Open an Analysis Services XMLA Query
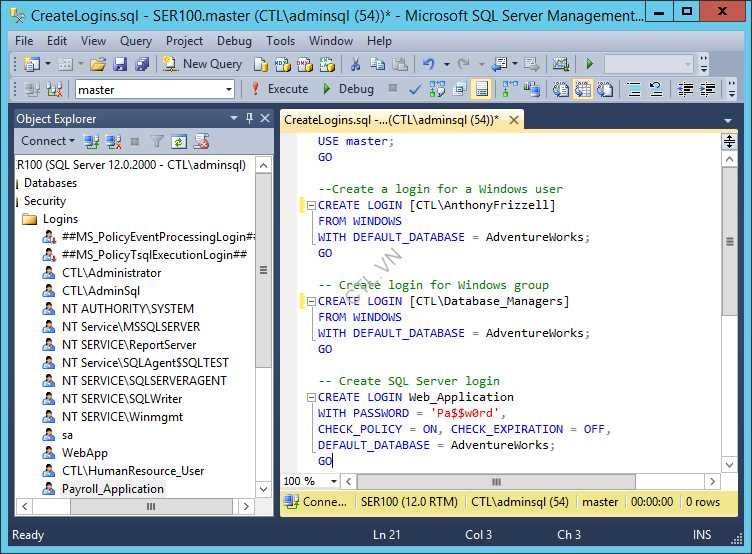This screenshot has width=752, height=554. 327,64
